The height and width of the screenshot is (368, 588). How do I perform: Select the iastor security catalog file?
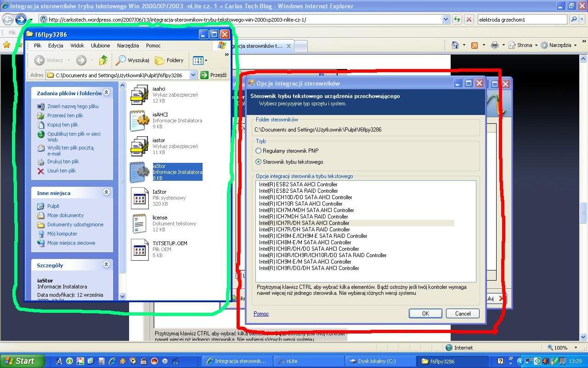pos(139,146)
